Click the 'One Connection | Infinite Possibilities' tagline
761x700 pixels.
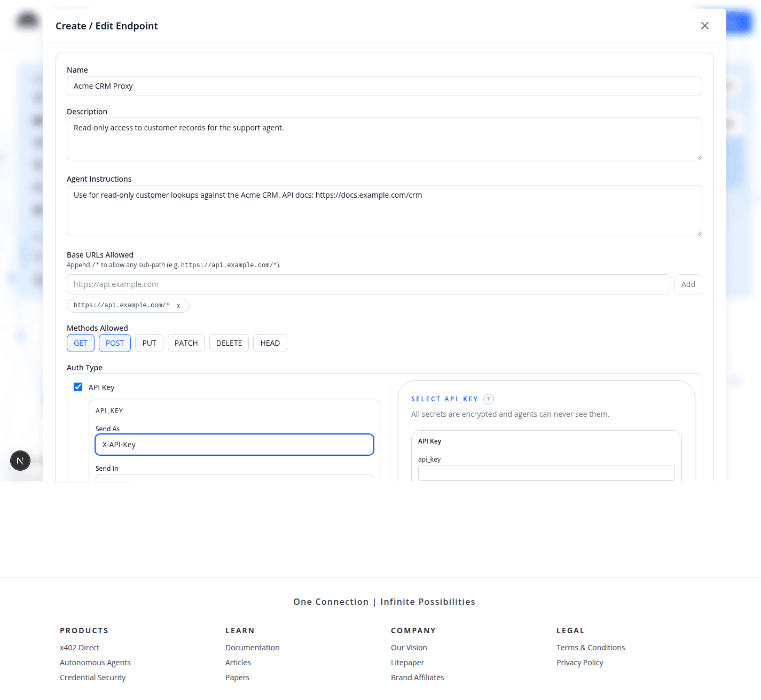click(384, 602)
